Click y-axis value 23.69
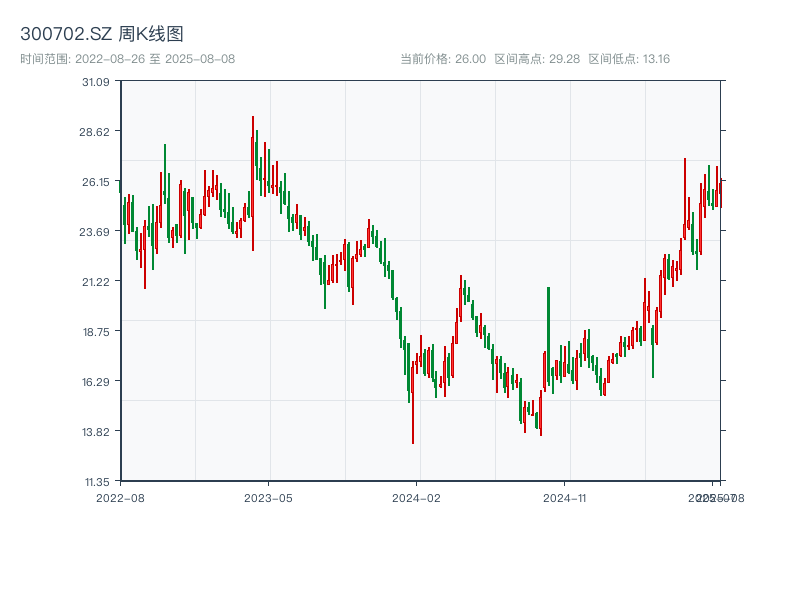 (x=94, y=232)
